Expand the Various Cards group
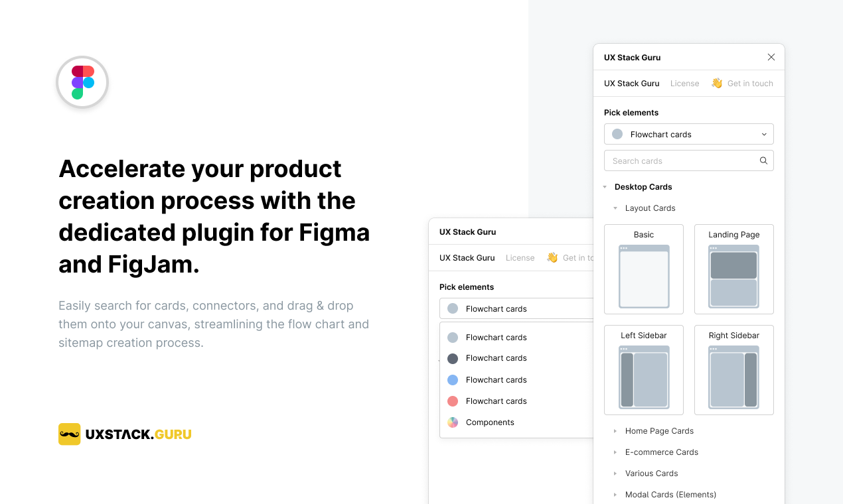This screenshot has height=504, width=843. coord(615,473)
